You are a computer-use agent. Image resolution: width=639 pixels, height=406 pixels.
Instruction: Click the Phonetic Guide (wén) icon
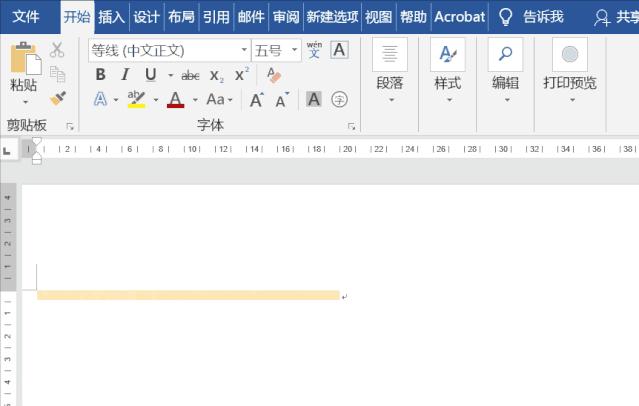coord(314,50)
